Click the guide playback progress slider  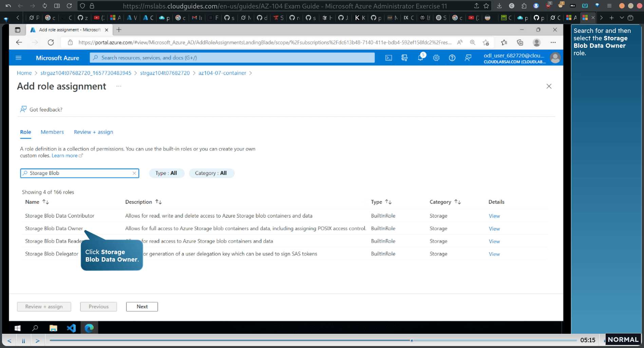(313, 340)
